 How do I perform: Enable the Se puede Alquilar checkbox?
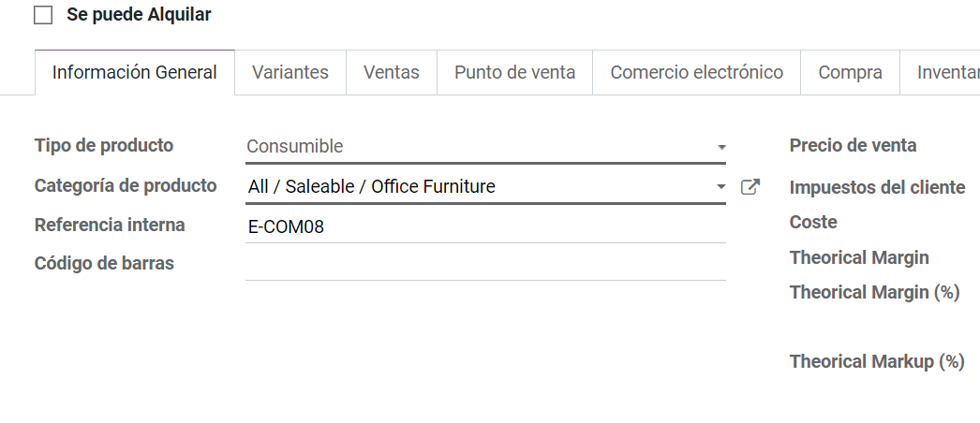(x=43, y=15)
